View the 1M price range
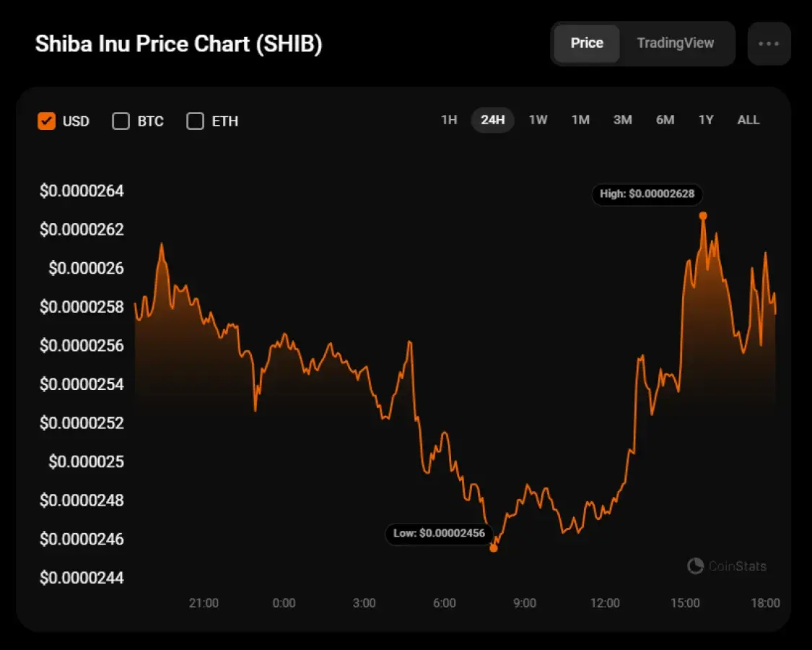The image size is (812, 650). (x=580, y=120)
